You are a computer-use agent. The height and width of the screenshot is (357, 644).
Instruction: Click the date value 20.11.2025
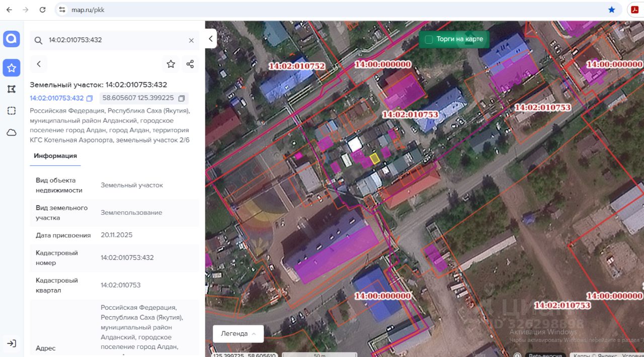click(117, 235)
